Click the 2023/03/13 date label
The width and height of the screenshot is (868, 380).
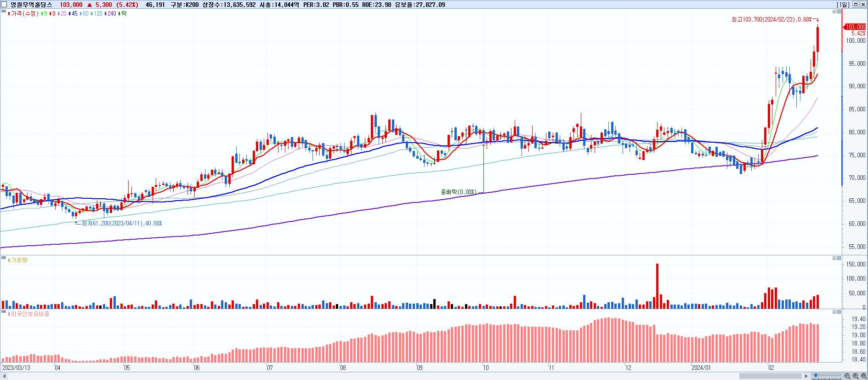(x=16, y=368)
